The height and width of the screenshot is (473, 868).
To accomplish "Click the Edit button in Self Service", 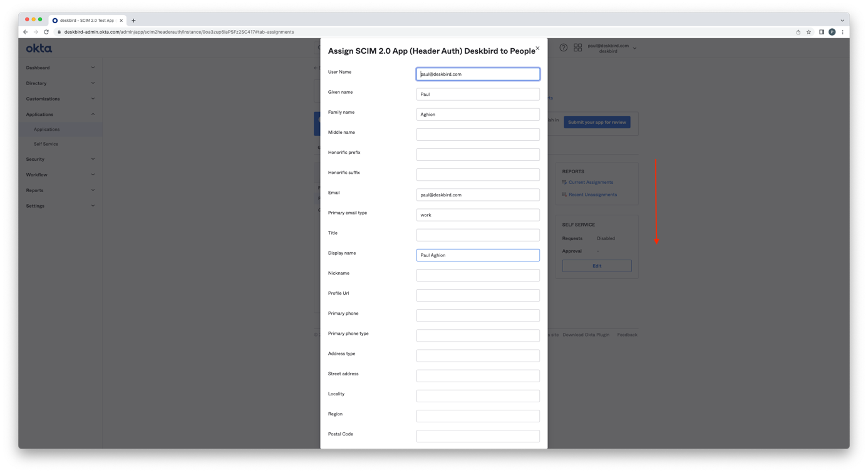I will [596, 266].
